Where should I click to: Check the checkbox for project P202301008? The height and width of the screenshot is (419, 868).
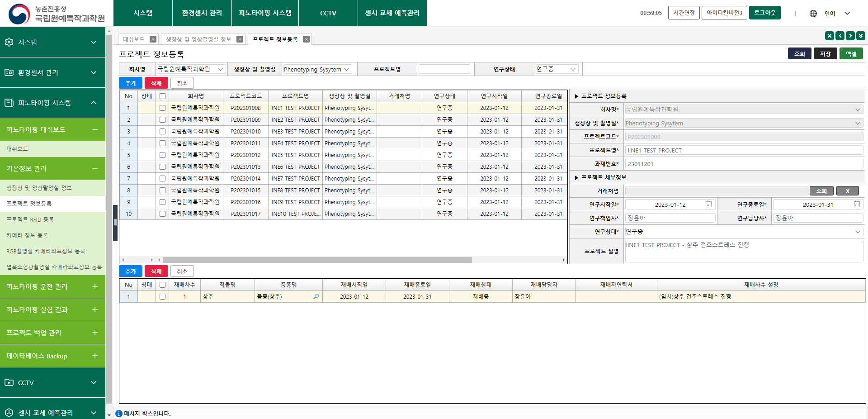pyautogui.click(x=162, y=108)
